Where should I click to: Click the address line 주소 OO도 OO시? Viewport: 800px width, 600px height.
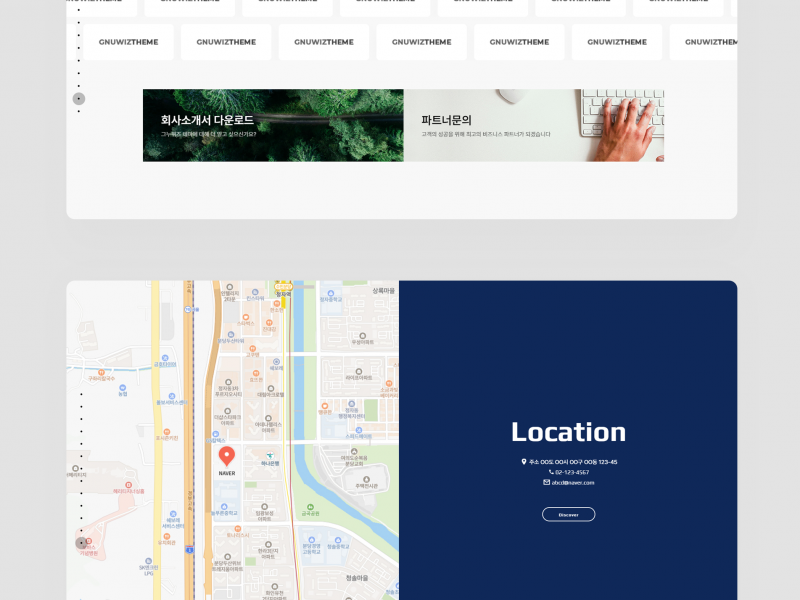[x=573, y=462]
